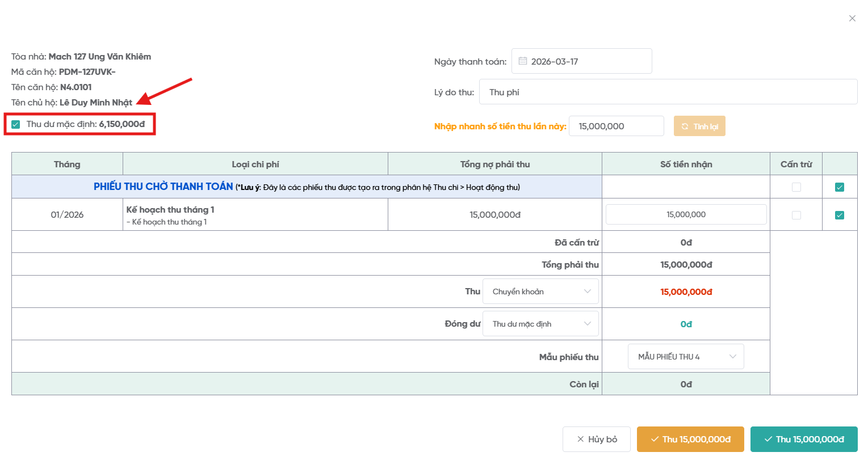Viewport: 868px width, 469px height.
Task: Click quick amount input showing 15,000,000
Action: pos(616,126)
